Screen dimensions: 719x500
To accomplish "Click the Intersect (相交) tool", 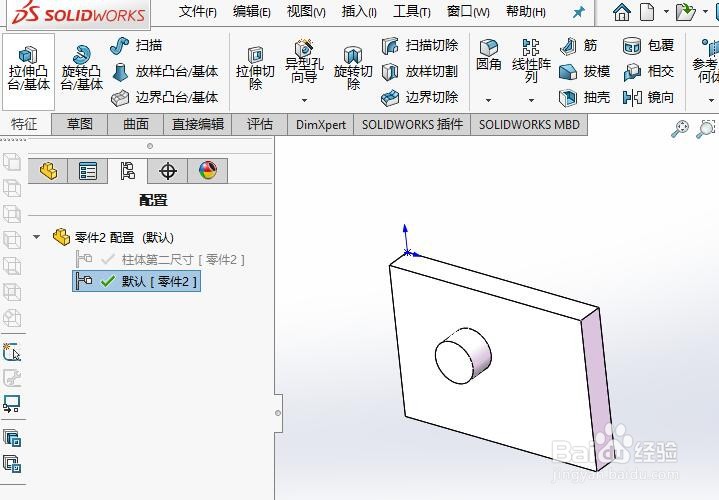I will coord(648,72).
